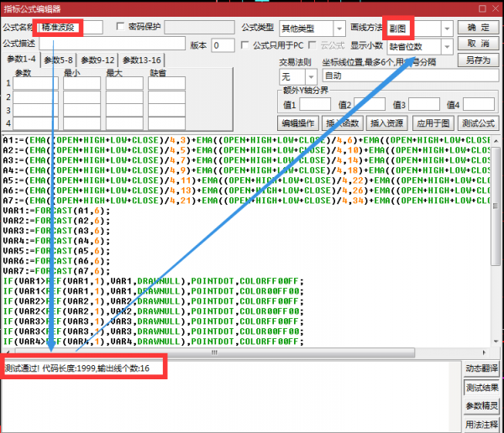The height and width of the screenshot is (433, 504).
Task: Select the 参数13-16 tab
Action: tap(143, 60)
